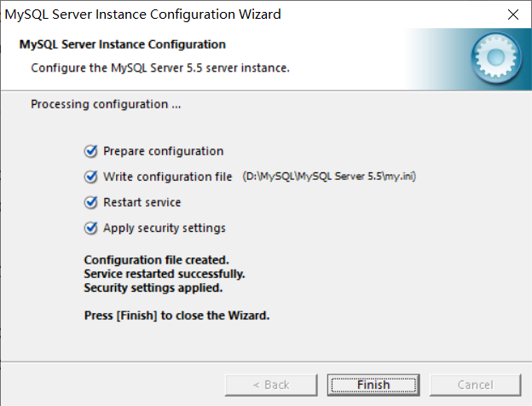
Task: Click the Processing configuration status text
Action: point(106,104)
